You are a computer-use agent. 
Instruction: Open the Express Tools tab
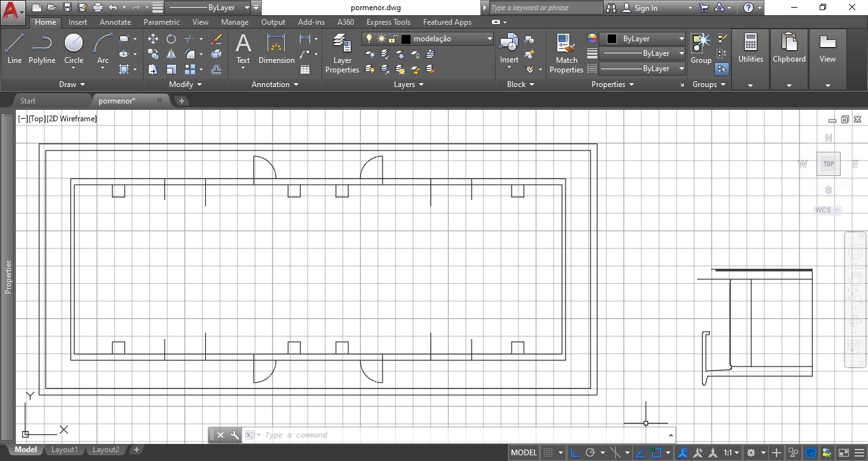point(388,22)
